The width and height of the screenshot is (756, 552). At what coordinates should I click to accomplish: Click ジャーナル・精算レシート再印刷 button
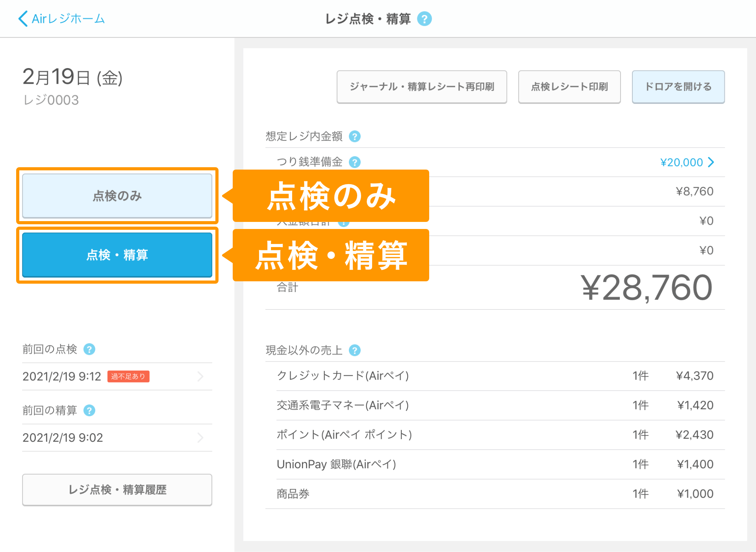point(422,87)
